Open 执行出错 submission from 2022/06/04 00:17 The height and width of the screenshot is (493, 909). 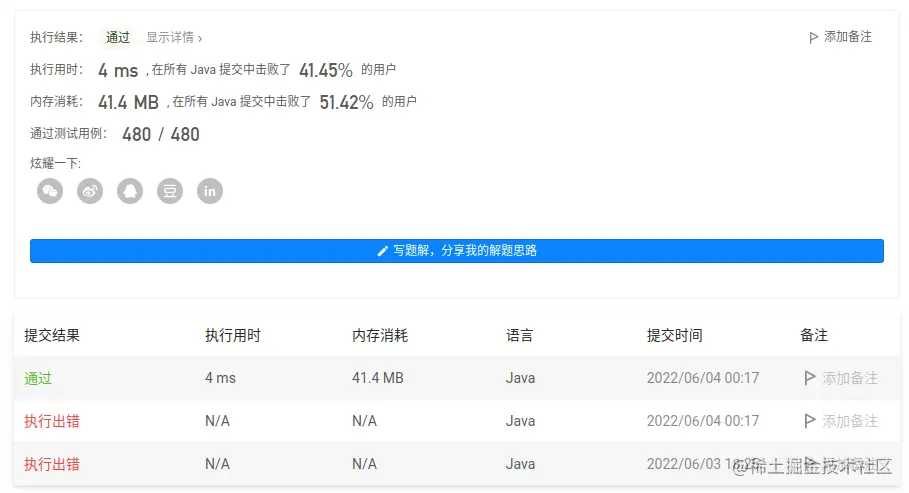[52, 422]
